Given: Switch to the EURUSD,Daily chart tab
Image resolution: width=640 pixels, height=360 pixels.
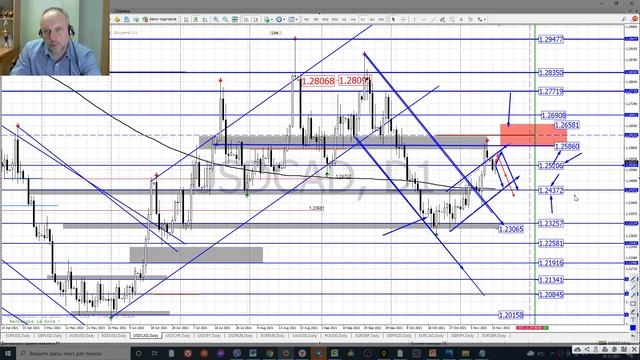Looking at the screenshot, I should (18, 336).
